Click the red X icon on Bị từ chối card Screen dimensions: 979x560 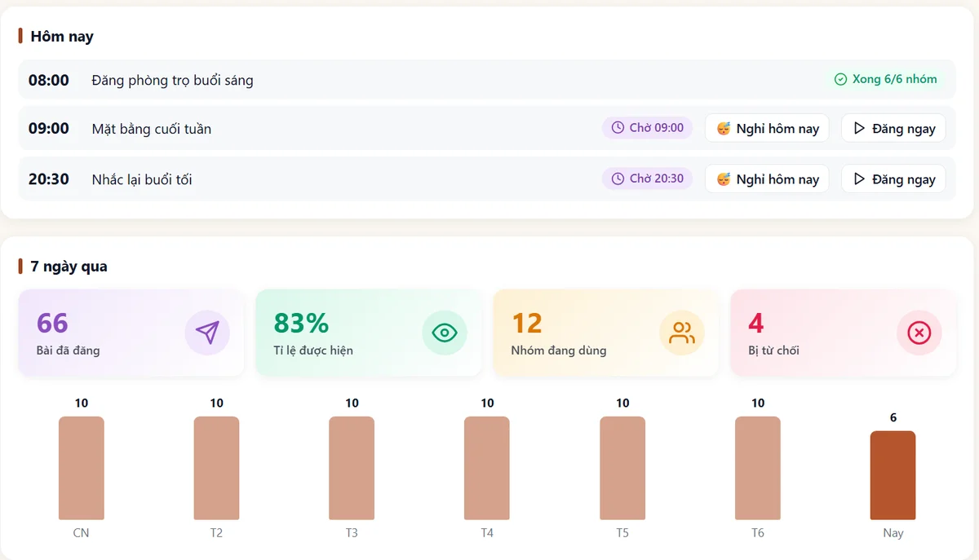coord(919,333)
